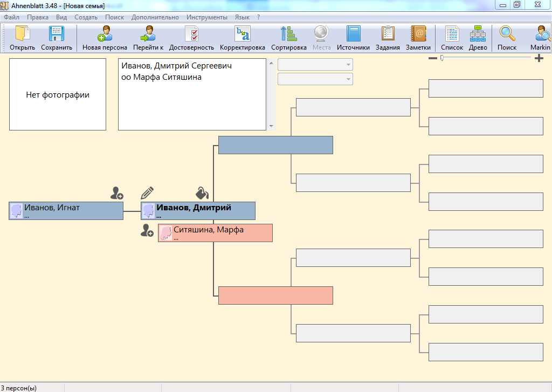Select the spouse box Ситяшина, Марфа

[x=215, y=233]
